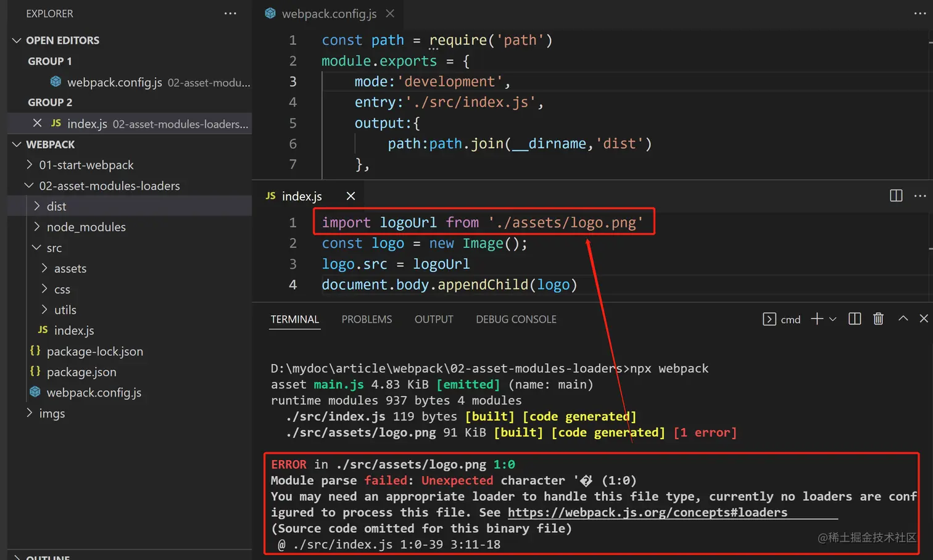The height and width of the screenshot is (560, 933).
Task: Create a new terminal with plus icon
Action: [x=817, y=318]
